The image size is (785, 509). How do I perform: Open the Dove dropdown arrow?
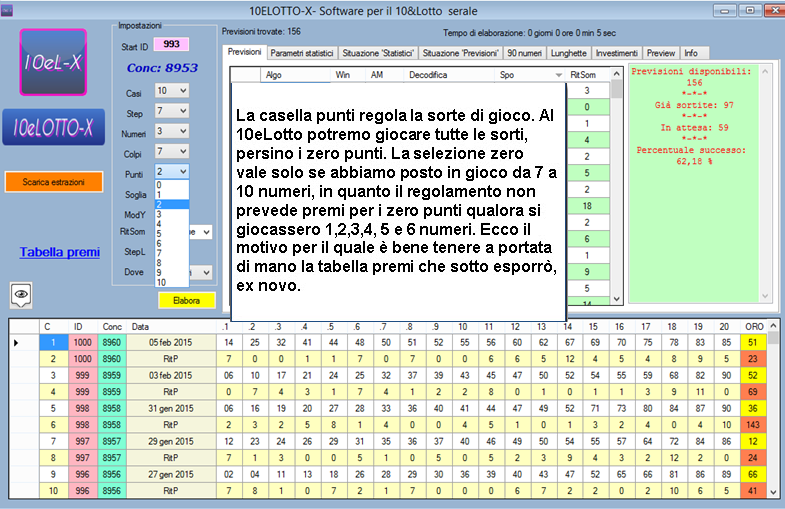point(206,273)
